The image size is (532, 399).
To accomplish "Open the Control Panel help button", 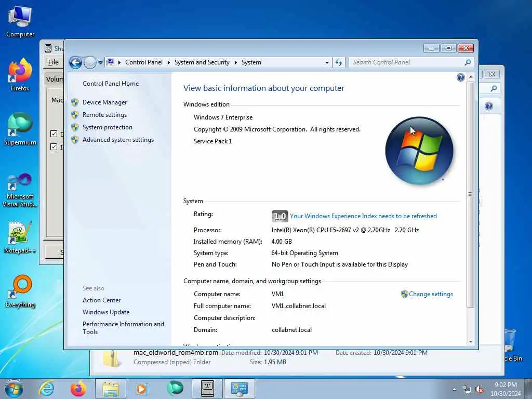I will (x=460, y=78).
